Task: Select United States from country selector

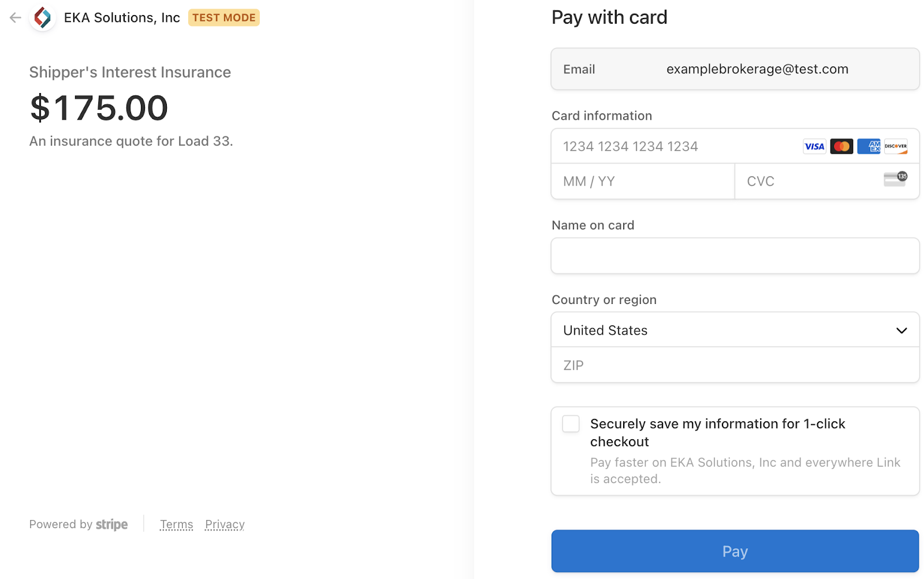Action: (x=735, y=329)
